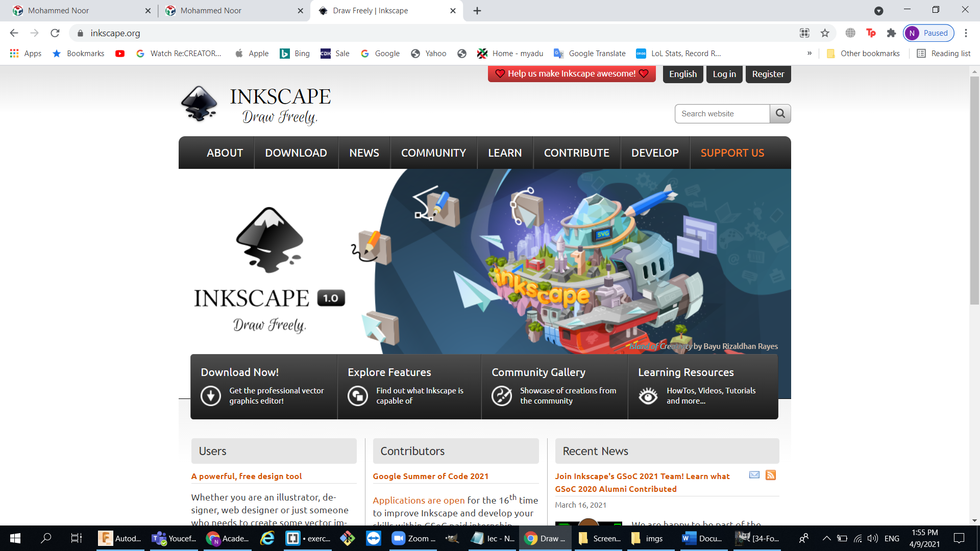The image size is (980, 551).
Task: Click the page vertical scrollbar thumb
Action: [974, 190]
